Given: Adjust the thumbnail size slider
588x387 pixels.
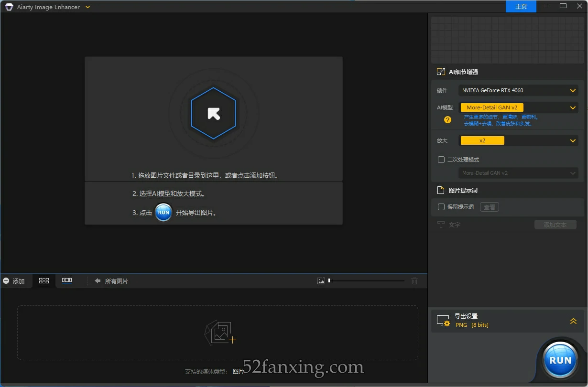Looking at the screenshot, I should (366, 281).
